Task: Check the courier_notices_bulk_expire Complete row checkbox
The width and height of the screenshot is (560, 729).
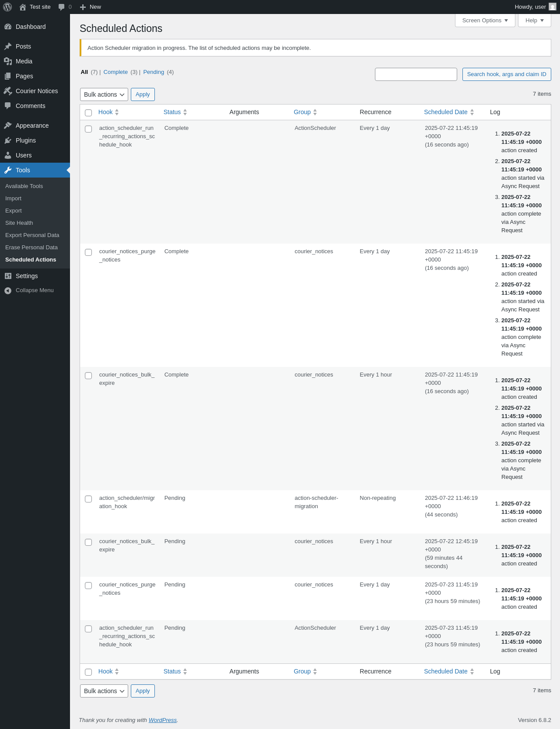Action: click(x=88, y=376)
